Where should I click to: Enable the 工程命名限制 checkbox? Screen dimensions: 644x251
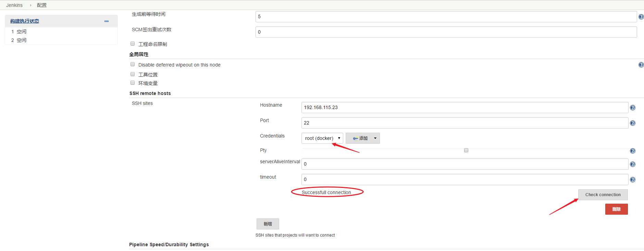[133, 44]
